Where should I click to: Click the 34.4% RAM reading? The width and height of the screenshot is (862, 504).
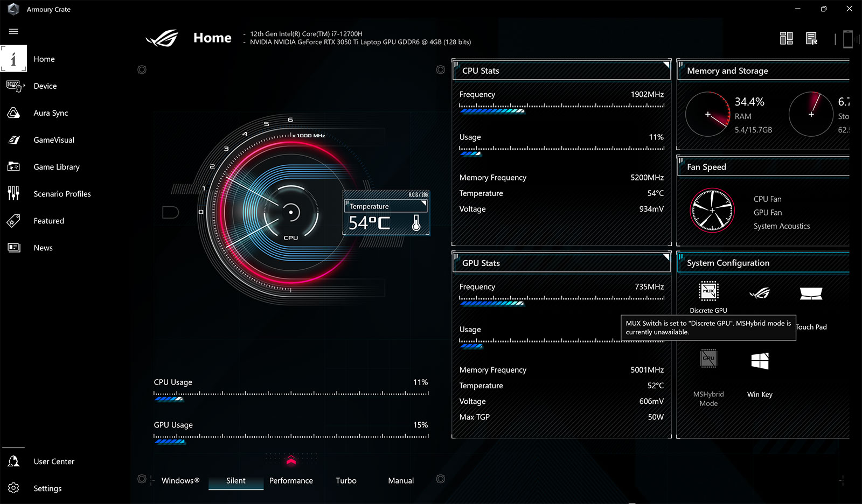[749, 102]
